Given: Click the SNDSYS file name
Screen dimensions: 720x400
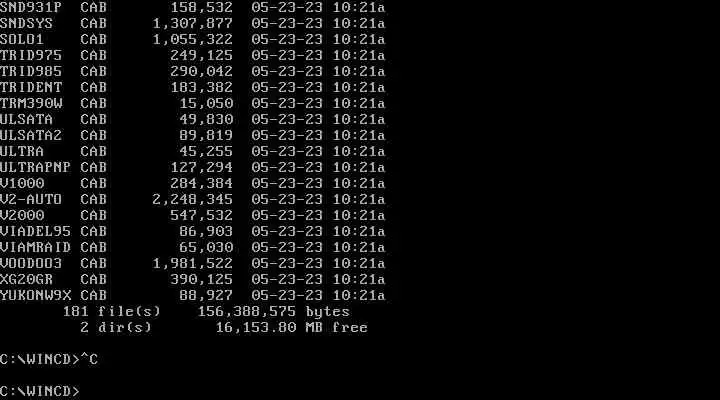Looking at the screenshot, I should 26,23.
